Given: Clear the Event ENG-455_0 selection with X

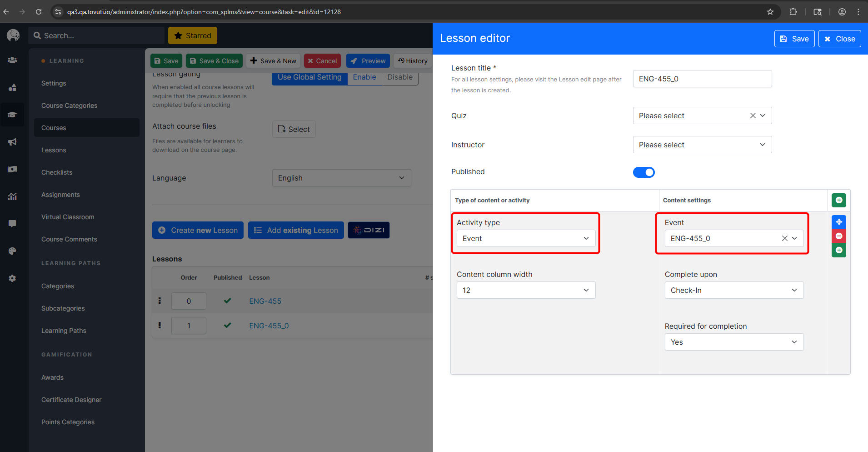Looking at the screenshot, I should click(784, 238).
